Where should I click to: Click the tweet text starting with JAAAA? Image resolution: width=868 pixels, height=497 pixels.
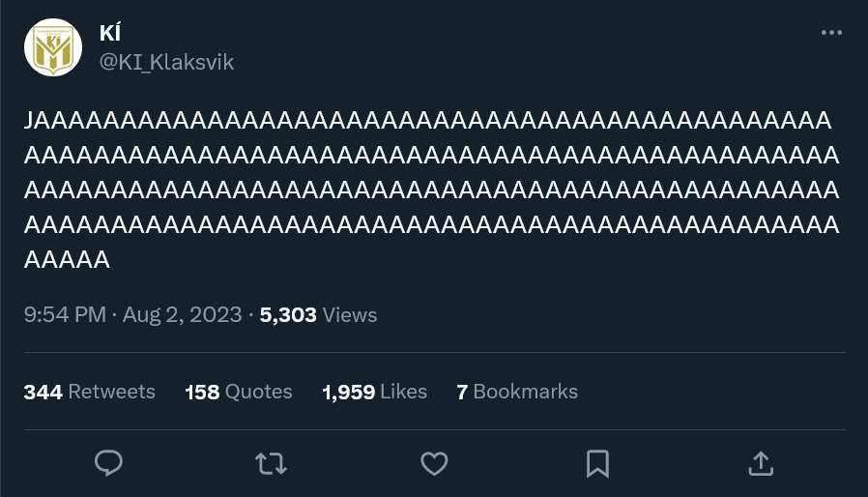pos(432,190)
